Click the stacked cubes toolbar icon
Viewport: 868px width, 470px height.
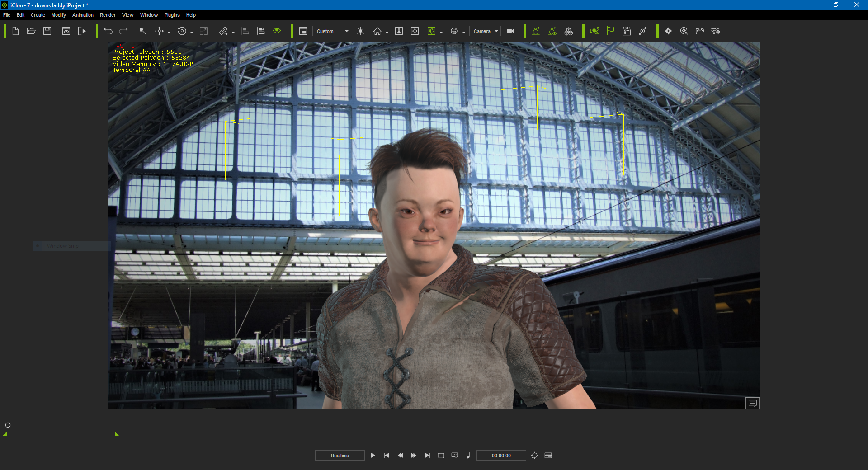569,31
